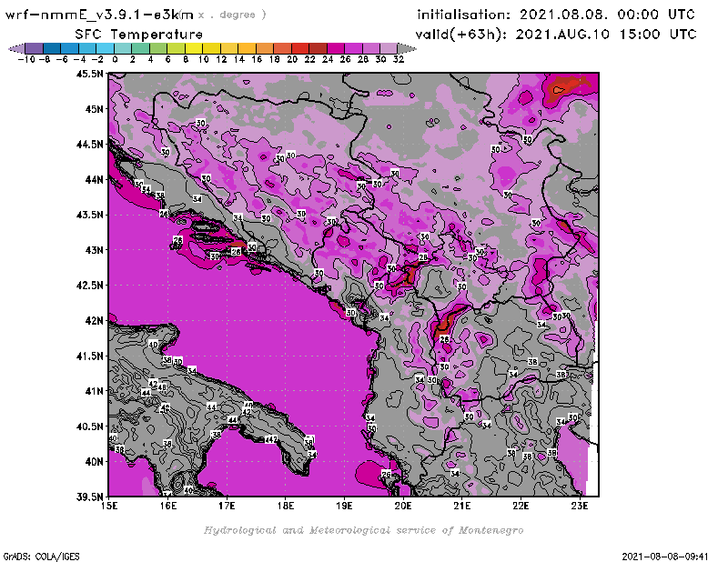Screen dimensions: 728x562
Task: Click the valid time '2021.AUG.10 15:00 UTC'
Action: tap(606, 35)
